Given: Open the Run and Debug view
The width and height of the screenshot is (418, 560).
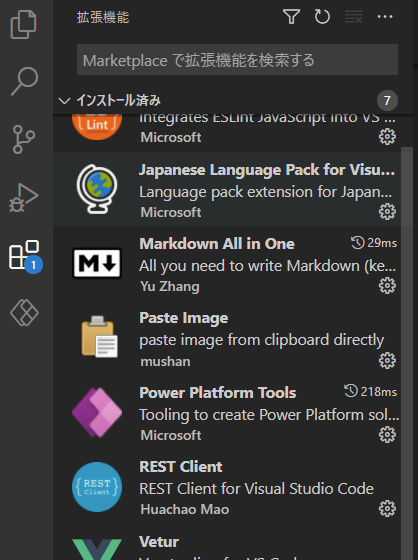Looking at the screenshot, I should [x=24, y=198].
